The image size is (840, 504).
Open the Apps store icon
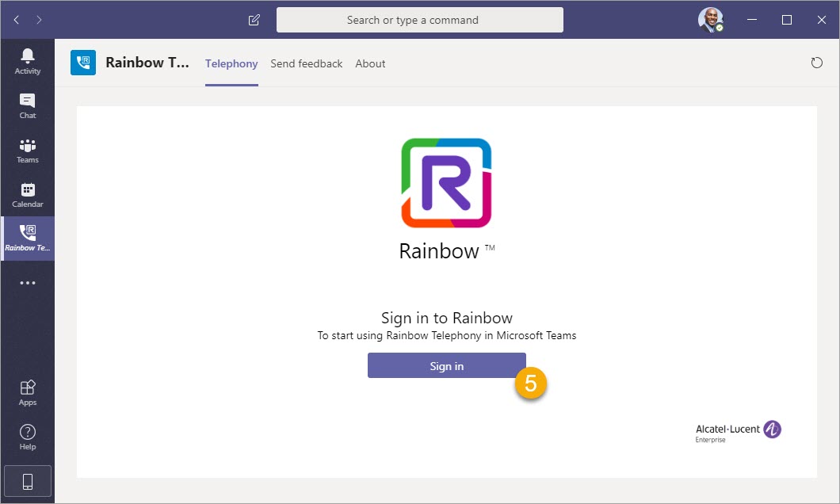(x=27, y=392)
